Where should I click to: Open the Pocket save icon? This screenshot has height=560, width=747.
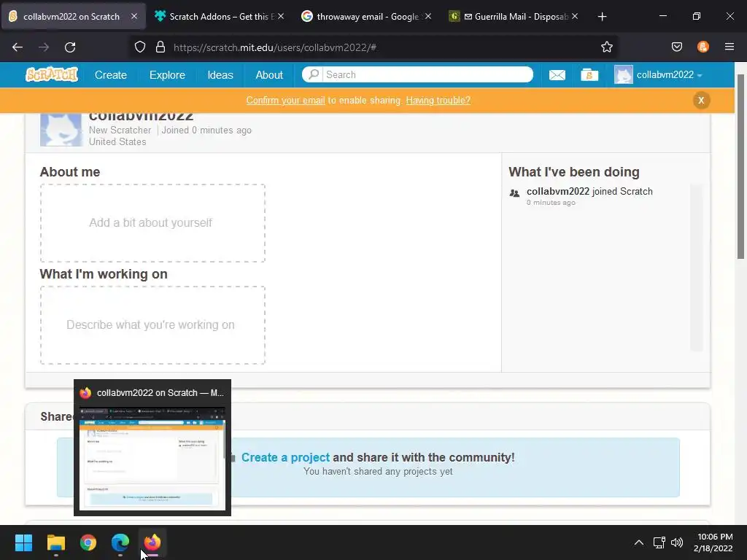tap(676, 47)
